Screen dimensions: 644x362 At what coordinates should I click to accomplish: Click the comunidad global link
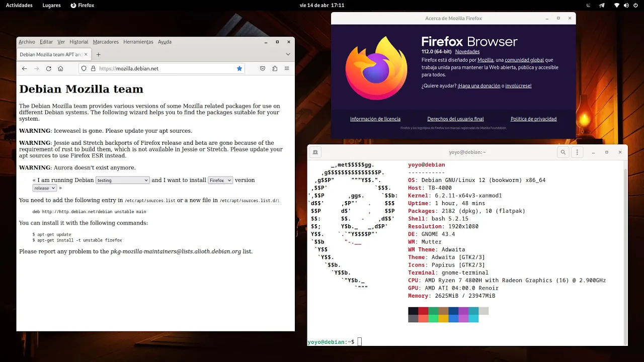point(524,60)
